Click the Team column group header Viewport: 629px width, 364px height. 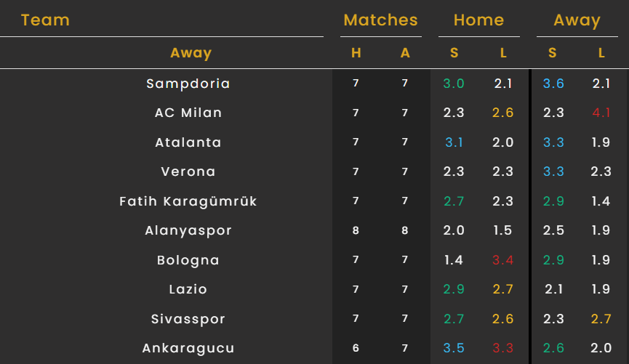coord(45,20)
